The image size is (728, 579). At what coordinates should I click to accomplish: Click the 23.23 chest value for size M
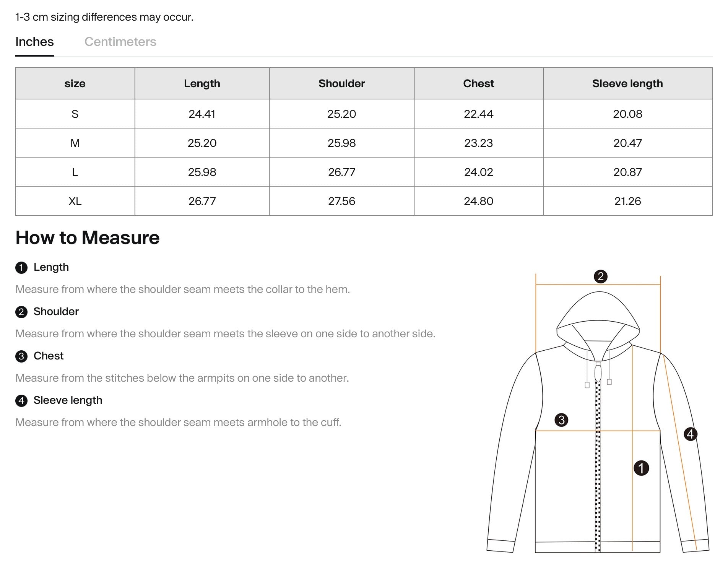pos(478,143)
